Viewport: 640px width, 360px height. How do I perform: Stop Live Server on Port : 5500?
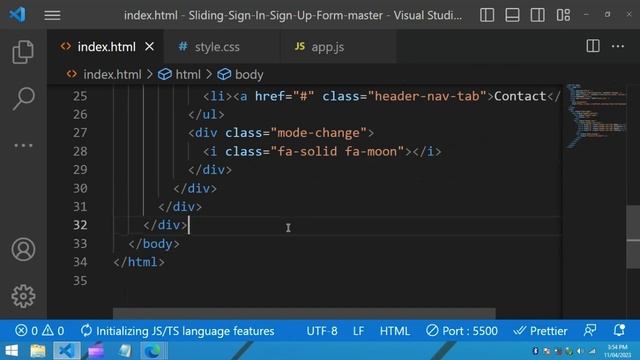coord(462,331)
